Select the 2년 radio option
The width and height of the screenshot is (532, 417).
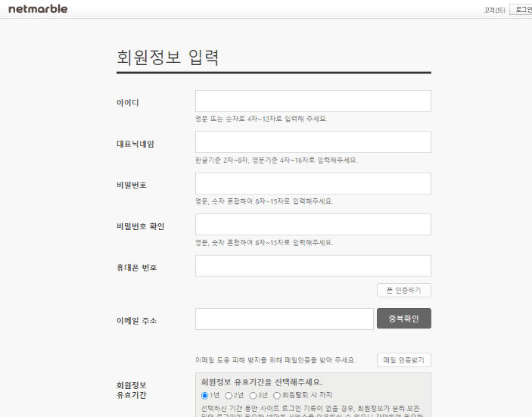click(229, 396)
